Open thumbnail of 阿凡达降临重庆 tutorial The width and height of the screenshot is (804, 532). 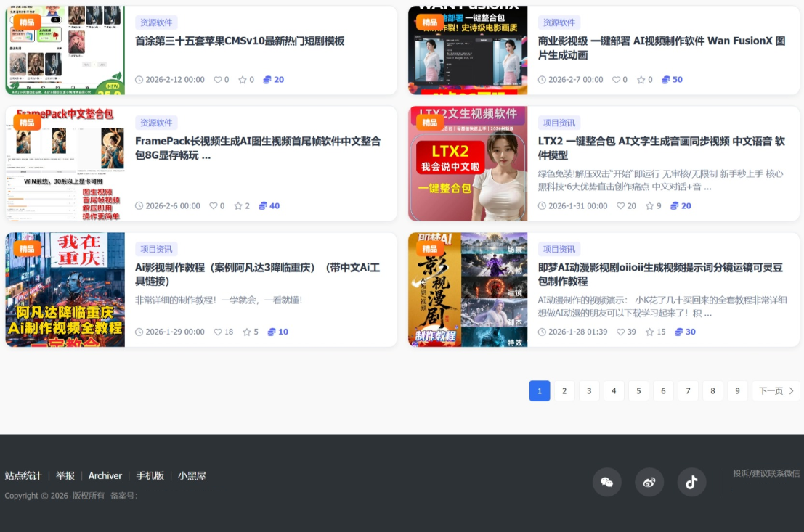pyautogui.click(x=65, y=290)
